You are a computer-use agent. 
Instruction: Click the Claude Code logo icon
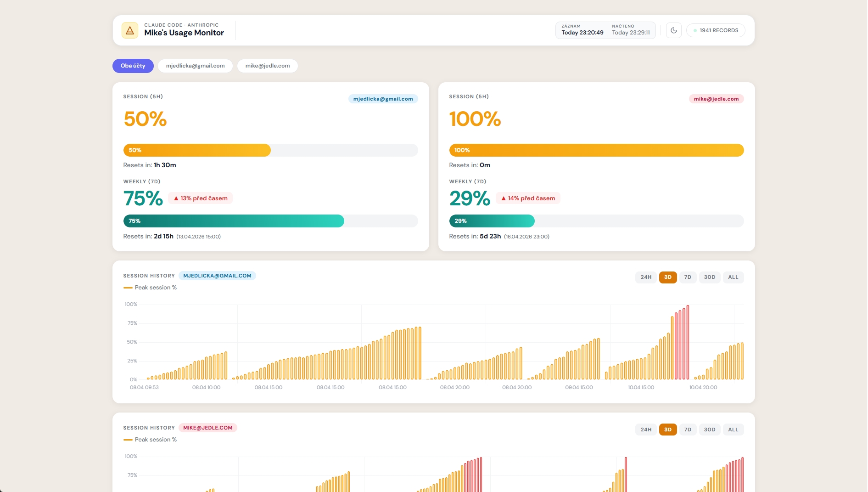130,30
